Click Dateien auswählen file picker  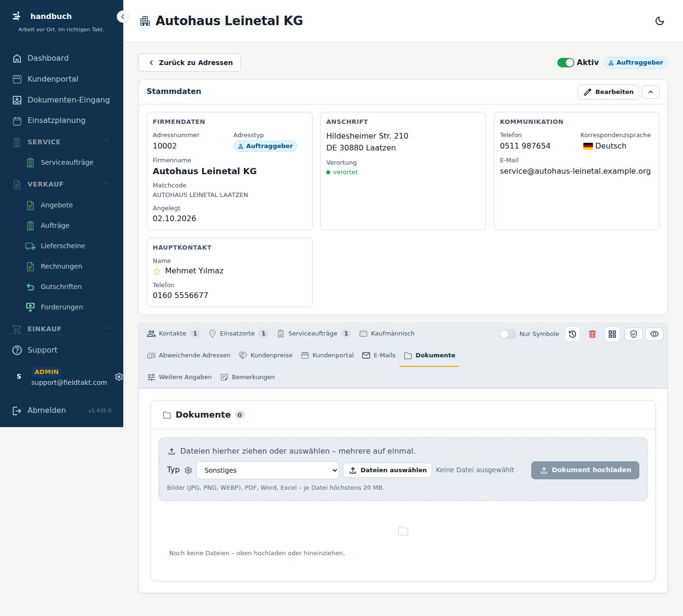[388, 470]
